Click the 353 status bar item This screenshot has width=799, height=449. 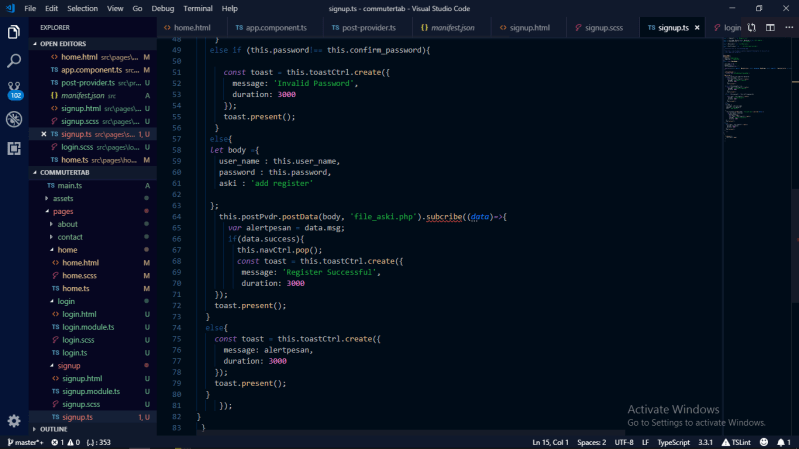click(x=98, y=442)
